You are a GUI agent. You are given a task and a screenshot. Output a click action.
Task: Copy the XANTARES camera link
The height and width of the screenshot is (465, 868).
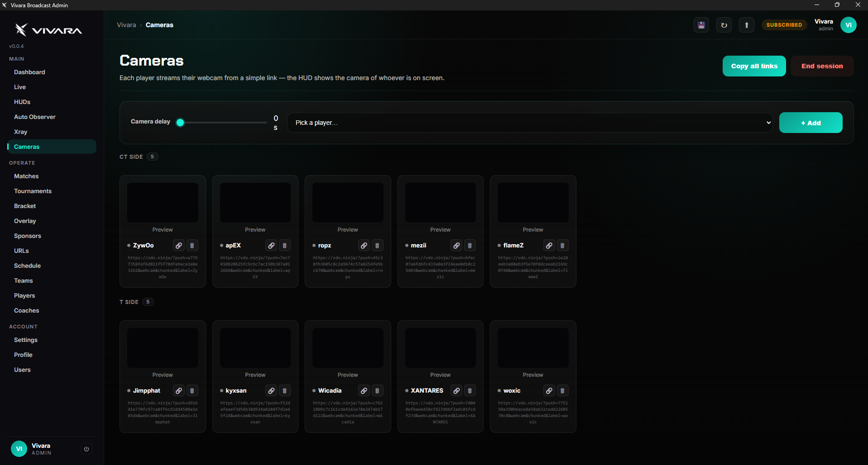click(456, 390)
